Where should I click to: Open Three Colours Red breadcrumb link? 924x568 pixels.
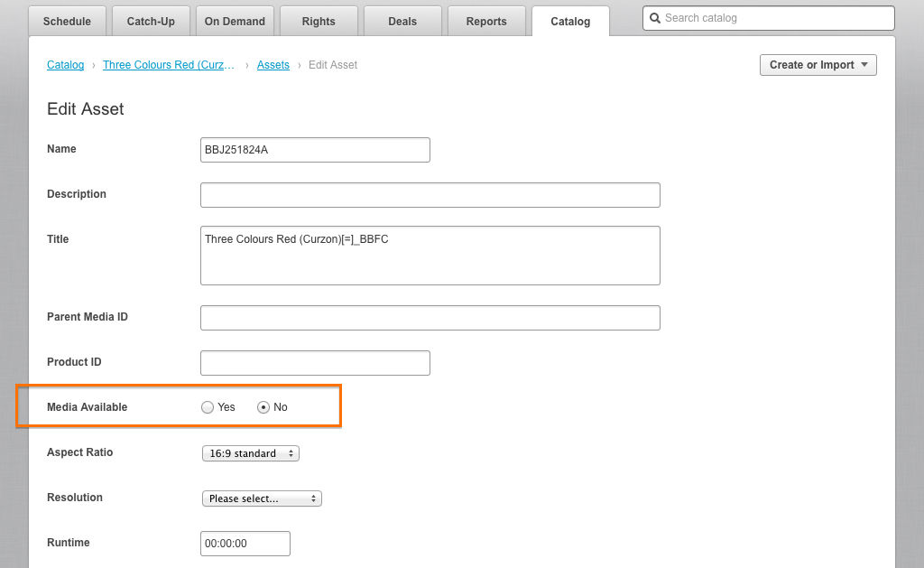click(x=169, y=65)
